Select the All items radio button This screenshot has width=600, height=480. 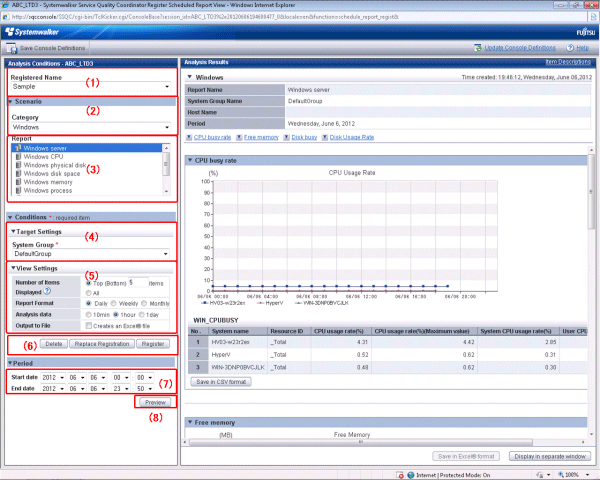(x=88, y=293)
